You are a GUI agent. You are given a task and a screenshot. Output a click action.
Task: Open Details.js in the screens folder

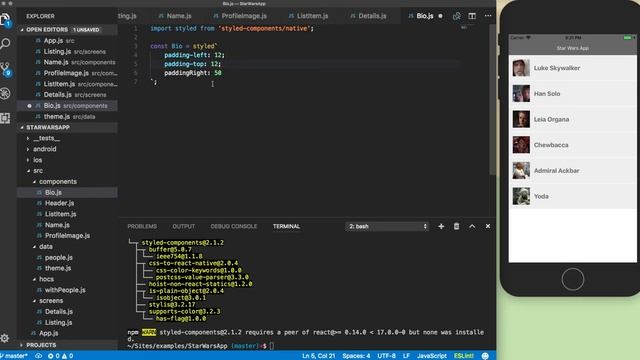pos(67,311)
